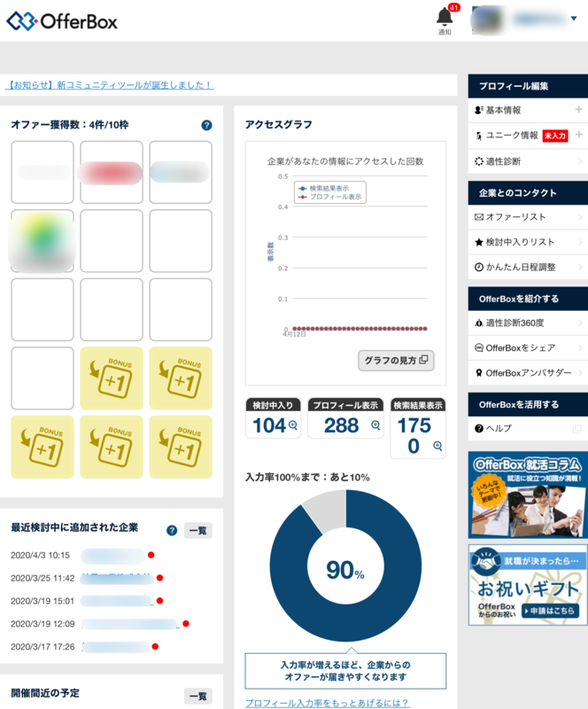
Task: Click the company entry dated 2020/3/19 15:01
Action: point(117,601)
